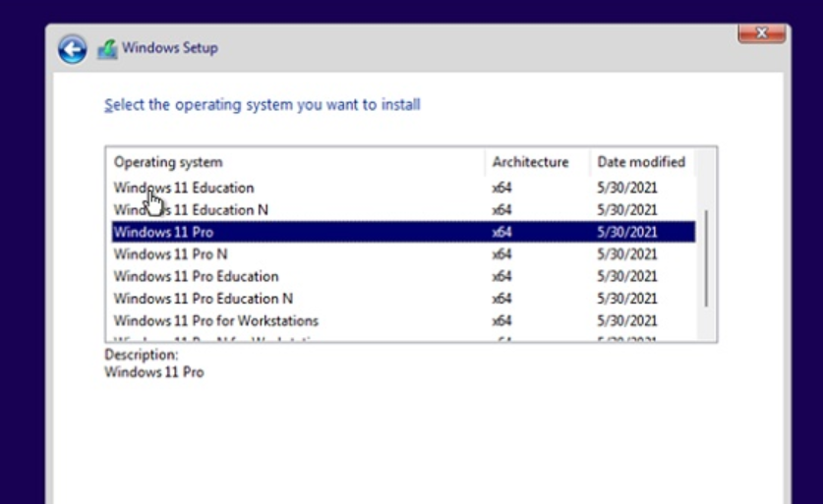Click date 5/30/2021 in Windows 11 Education row
Viewport: 823px width, 504px height.
[626, 188]
